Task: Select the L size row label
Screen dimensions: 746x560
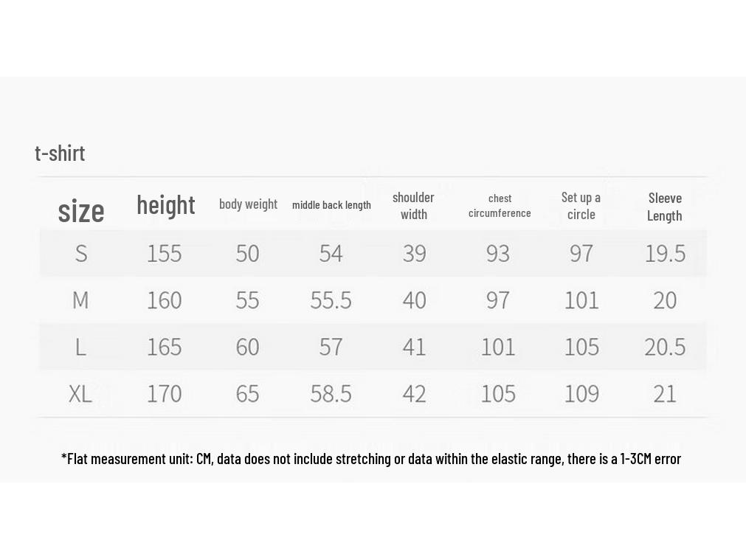Action: [x=80, y=347]
